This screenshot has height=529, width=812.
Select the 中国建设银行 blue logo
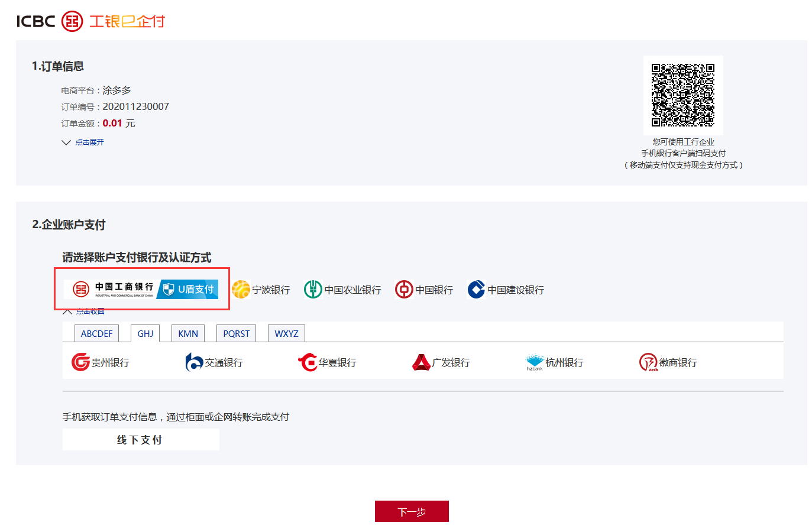point(476,290)
